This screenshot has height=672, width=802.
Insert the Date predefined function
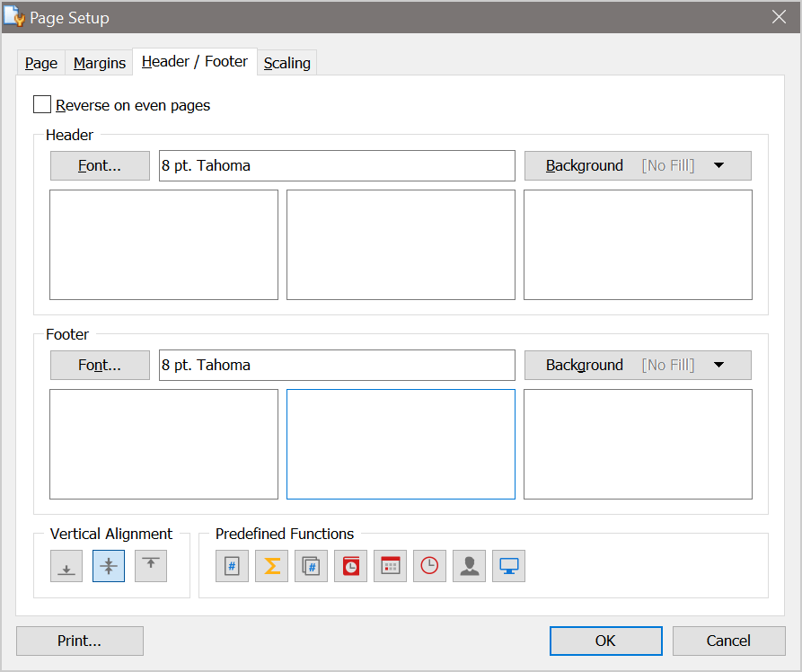(390, 566)
